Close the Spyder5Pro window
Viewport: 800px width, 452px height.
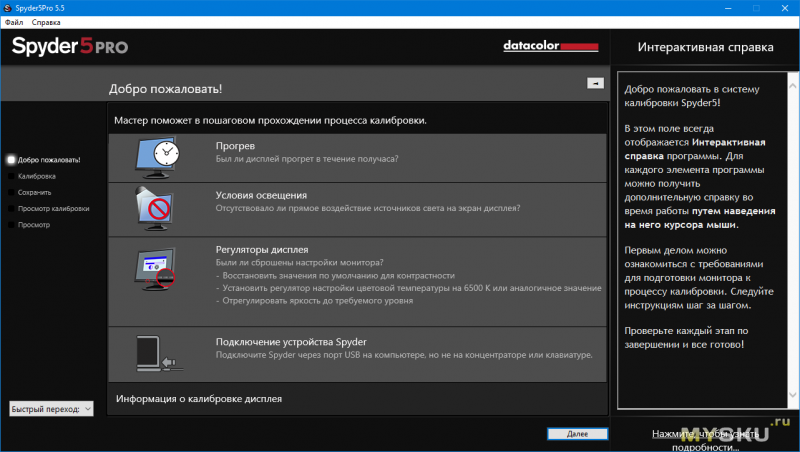(x=785, y=8)
